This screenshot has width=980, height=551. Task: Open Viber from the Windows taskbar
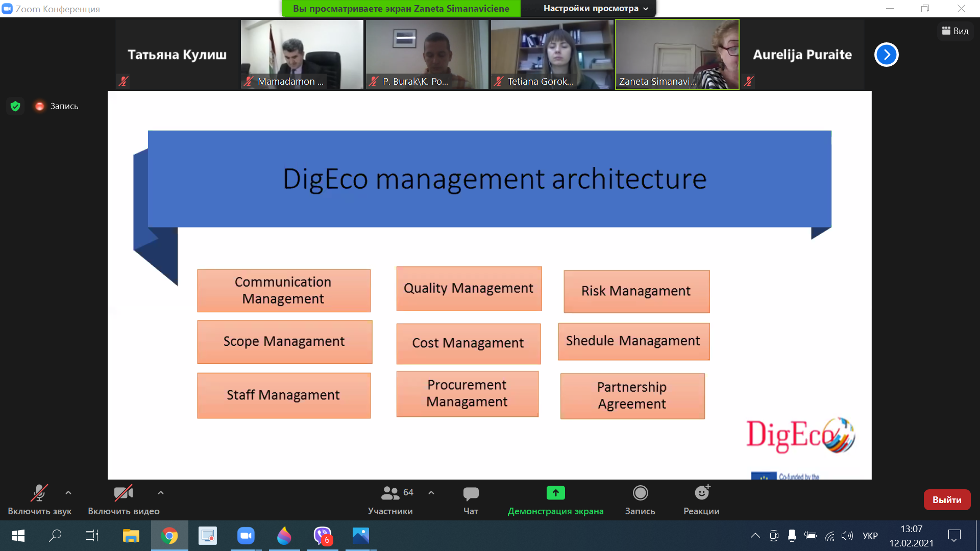click(x=323, y=536)
